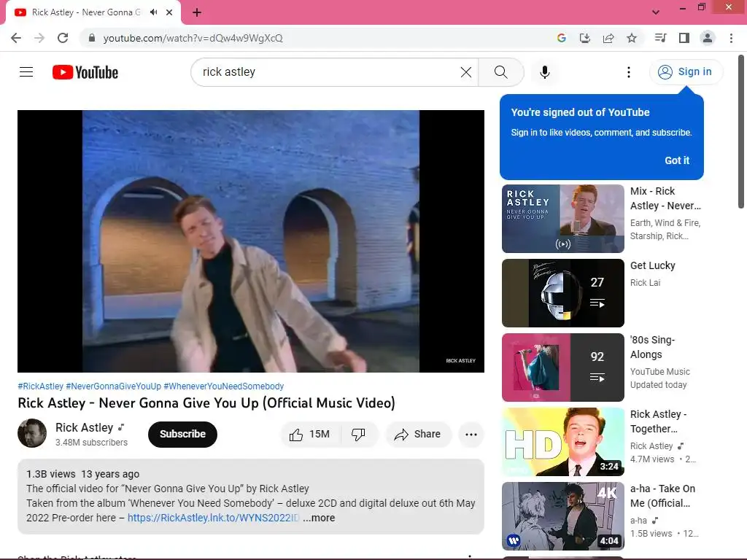747x560 pixels.
Task: Click the Rick Lai channel text
Action: 645,282
